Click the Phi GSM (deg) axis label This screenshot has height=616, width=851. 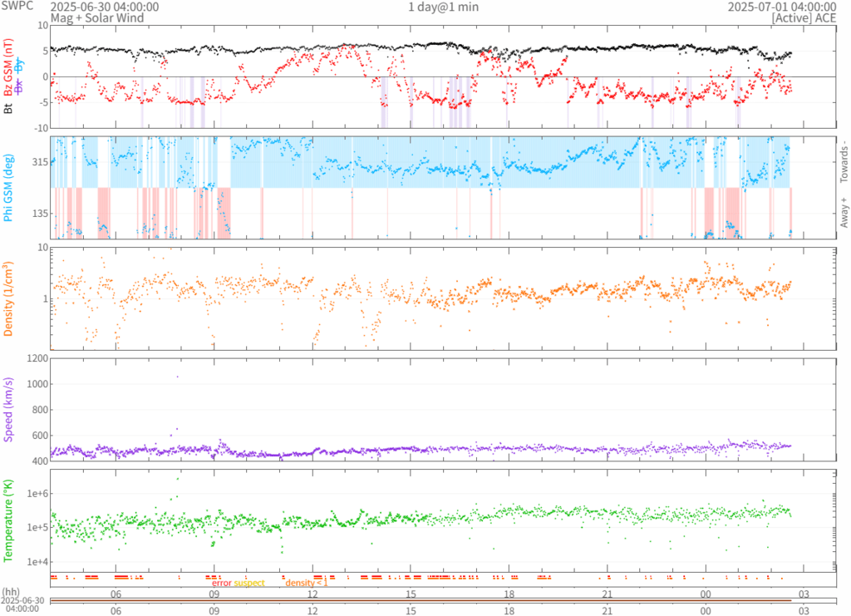click(8, 188)
